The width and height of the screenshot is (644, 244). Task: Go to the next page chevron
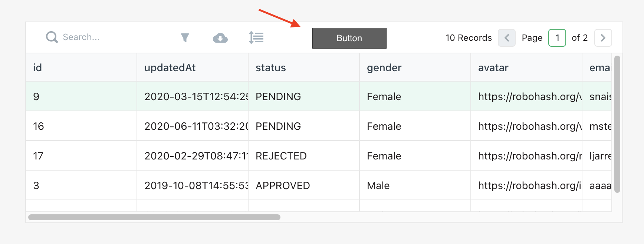(x=603, y=37)
